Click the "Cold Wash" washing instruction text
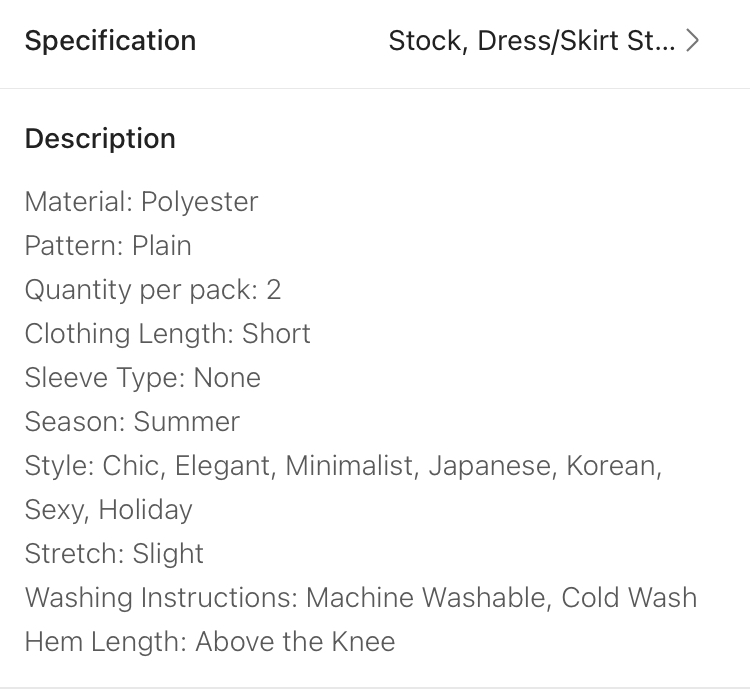This screenshot has width=750, height=694. point(629,598)
